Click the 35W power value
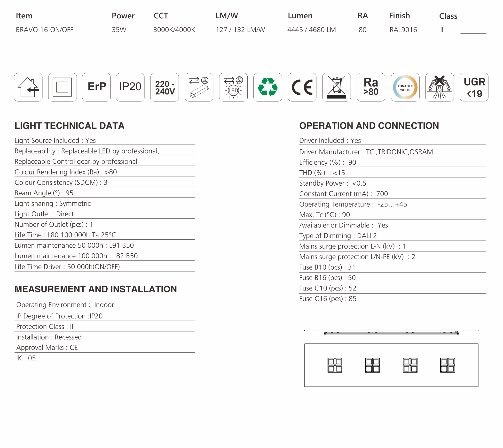 [119, 30]
